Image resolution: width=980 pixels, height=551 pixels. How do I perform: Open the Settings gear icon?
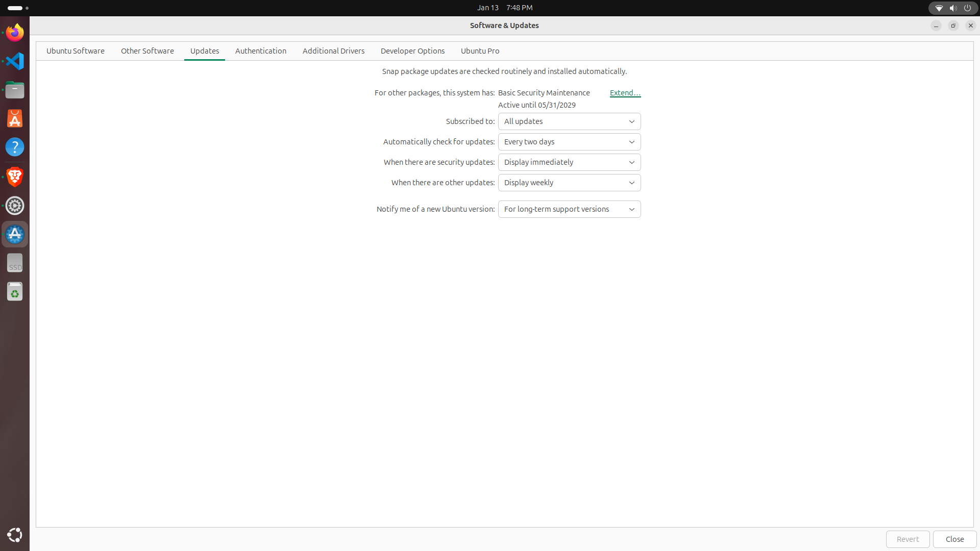coord(15,206)
